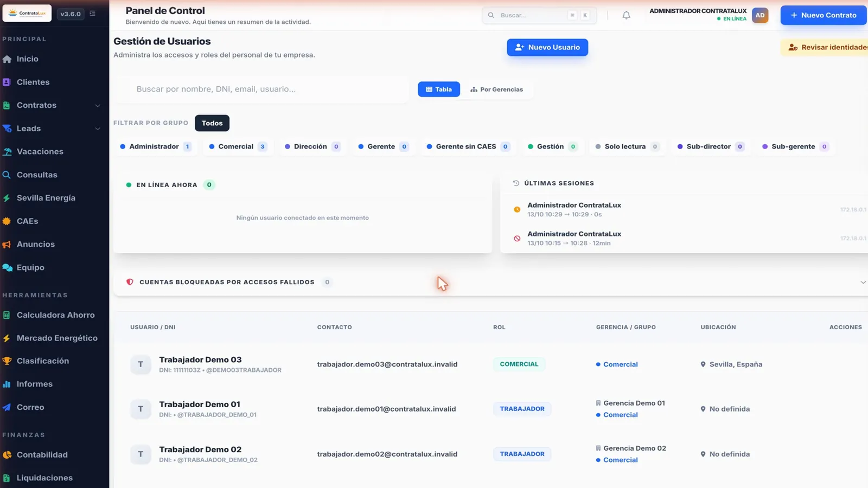This screenshot has height=488, width=868.
Task: Switch to Por Gerencias view
Action: (x=496, y=89)
